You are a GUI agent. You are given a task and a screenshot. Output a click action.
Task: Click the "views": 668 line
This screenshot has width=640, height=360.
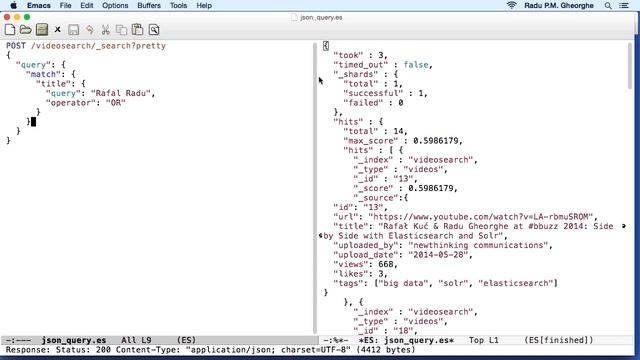(x=365, y=264)
